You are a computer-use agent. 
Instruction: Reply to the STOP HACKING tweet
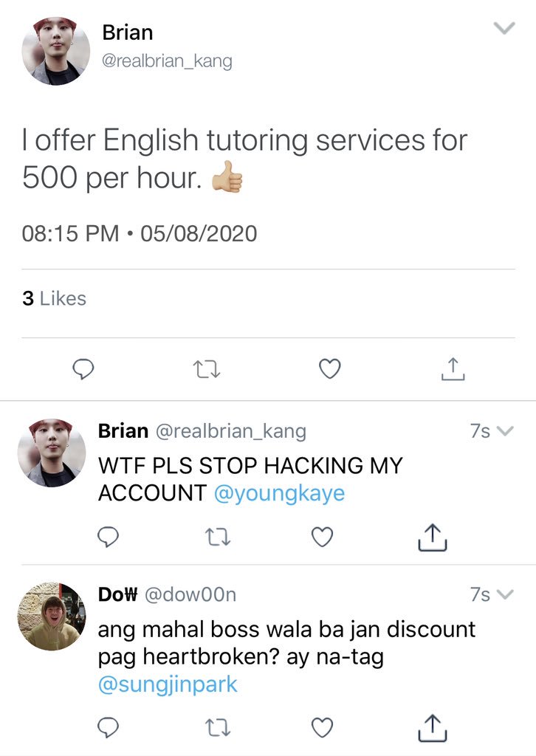tap(108, 537)
